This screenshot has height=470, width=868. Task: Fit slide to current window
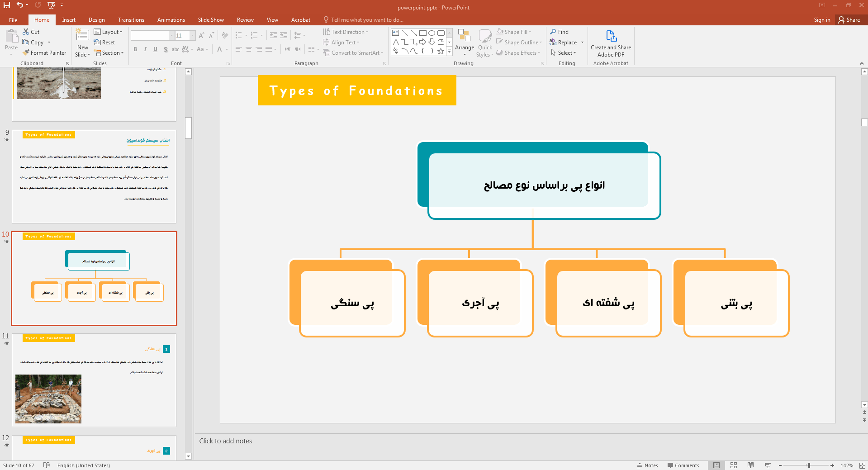862,465
